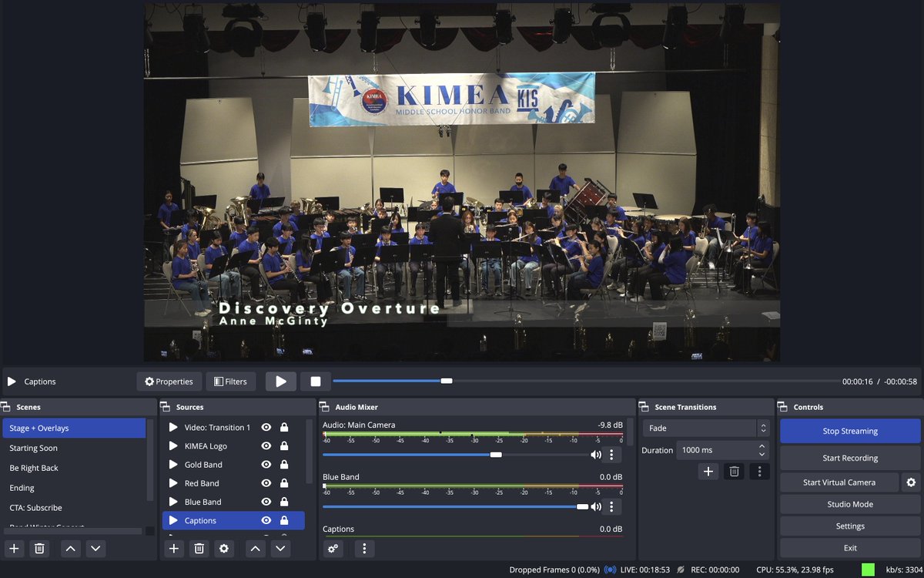The height and width of the screenshot is (578, 924).
Task: Select the Red Band source row
Action: point(233,483)
